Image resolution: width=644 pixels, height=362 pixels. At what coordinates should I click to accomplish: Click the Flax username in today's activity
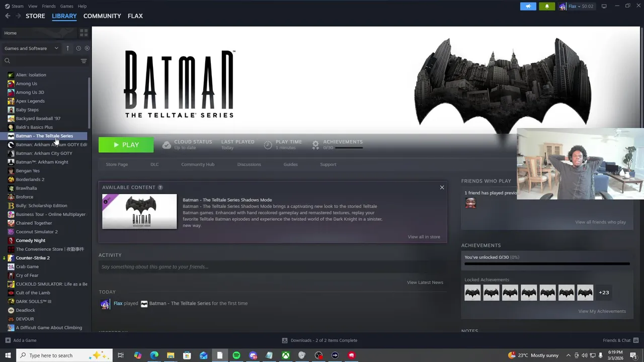118,304
